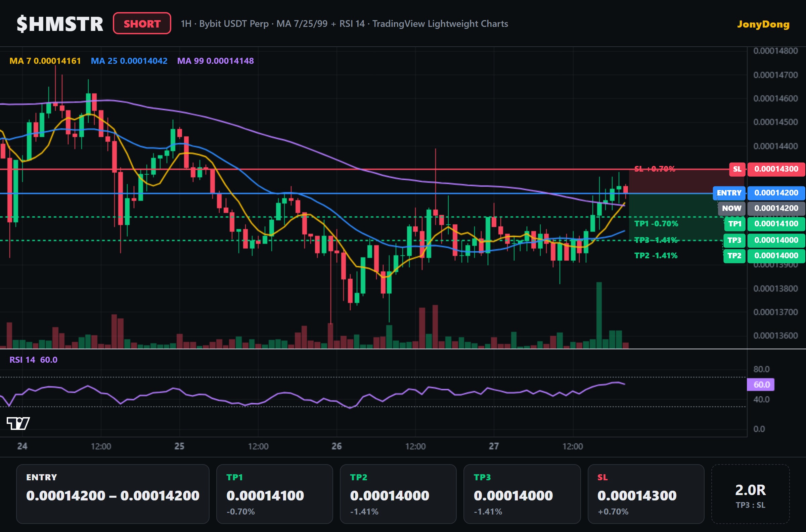Click the TP1 0.00014100 axis price label

tap(776, 224)
